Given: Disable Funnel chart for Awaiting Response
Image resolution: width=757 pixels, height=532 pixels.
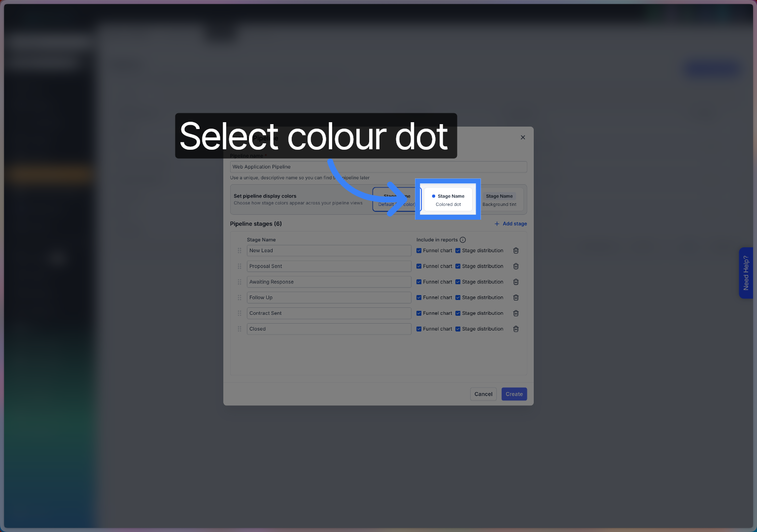Looking at the screenshot, I should click(x=419, y=282).
